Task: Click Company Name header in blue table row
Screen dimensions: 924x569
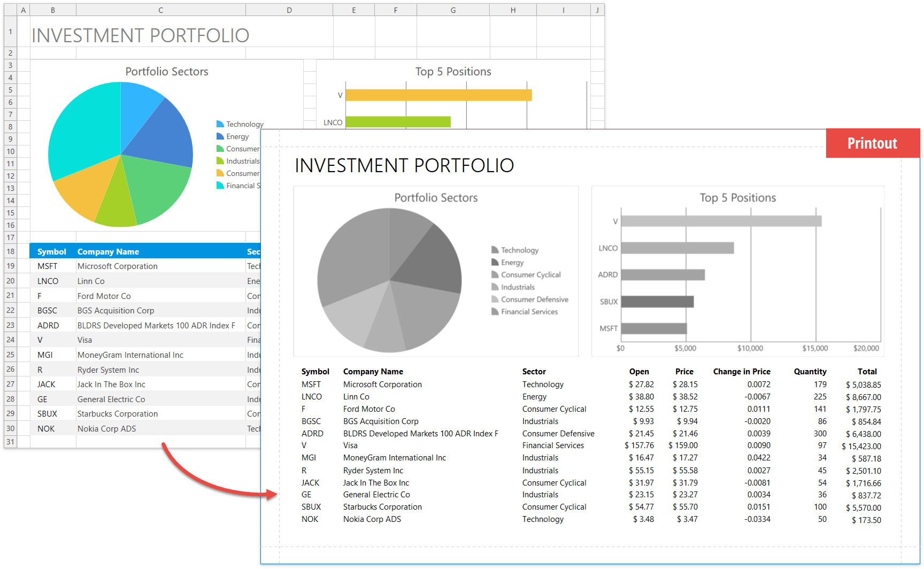Action: 108,251
